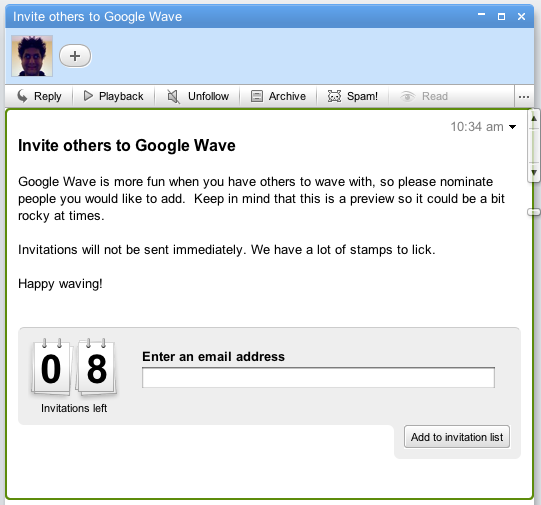Viewport: 541px width, 505px height.
Task: Start wave Playback
Action: coord(114,96)
